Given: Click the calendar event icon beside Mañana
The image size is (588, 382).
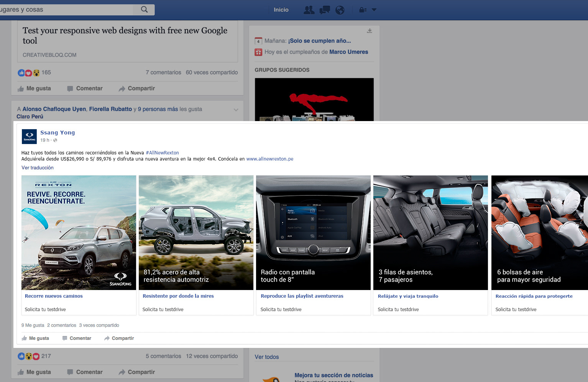Looking at the screenshot, I should [258, 41].
